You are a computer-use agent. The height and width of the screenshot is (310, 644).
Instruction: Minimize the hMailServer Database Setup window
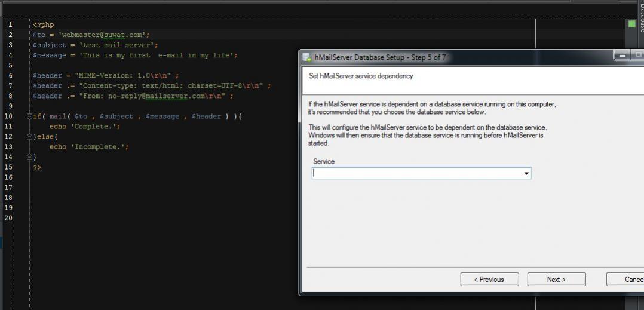tap(622, 55)
